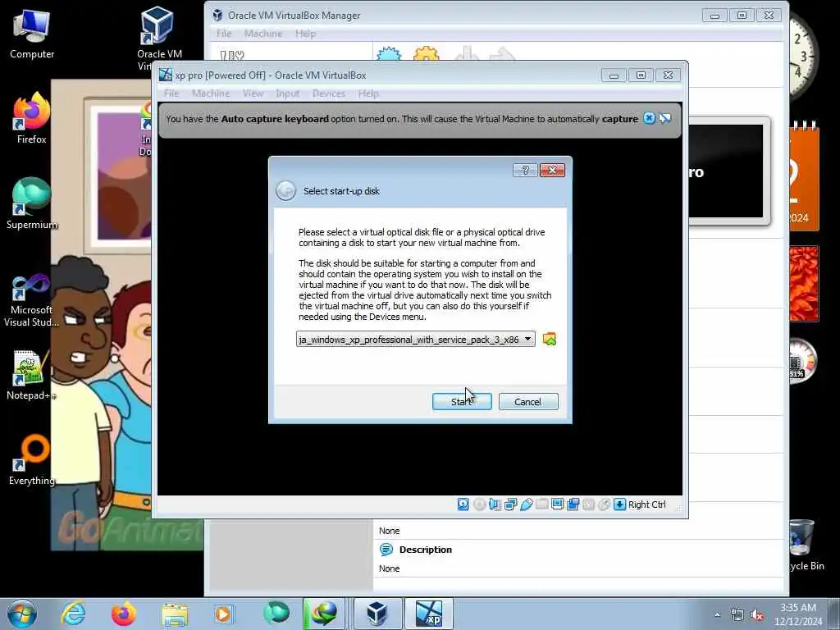This screenshot has width=840, height=630.
Task: Launch Internet Explorer from taskbar
Action: [x=73, y=614]
